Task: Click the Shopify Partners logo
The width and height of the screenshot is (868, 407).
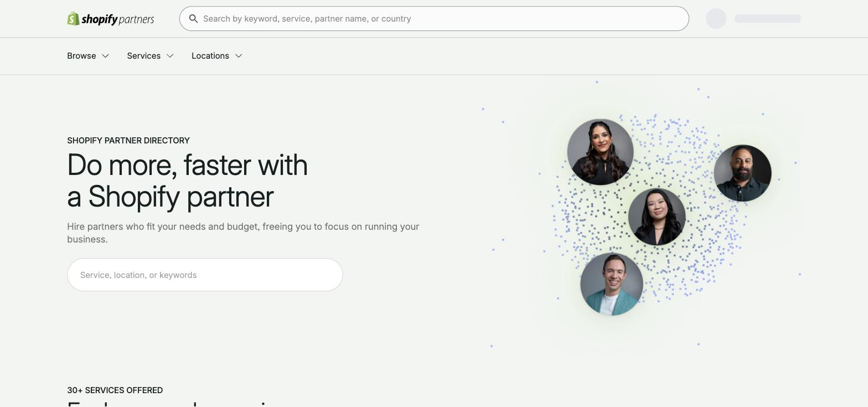Action: point(111,19)
